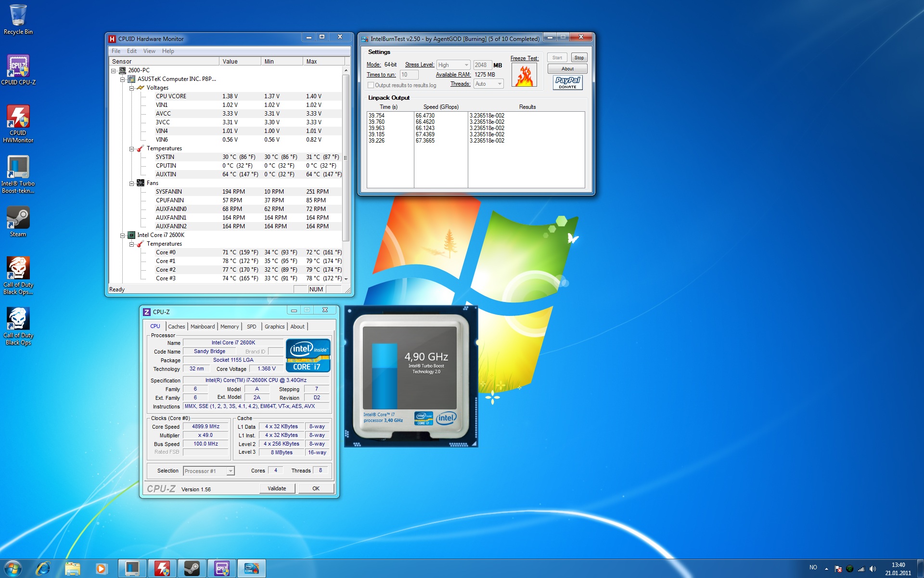Click the NO language indicator in tray
Screen dimensions: 924x578
813,567
